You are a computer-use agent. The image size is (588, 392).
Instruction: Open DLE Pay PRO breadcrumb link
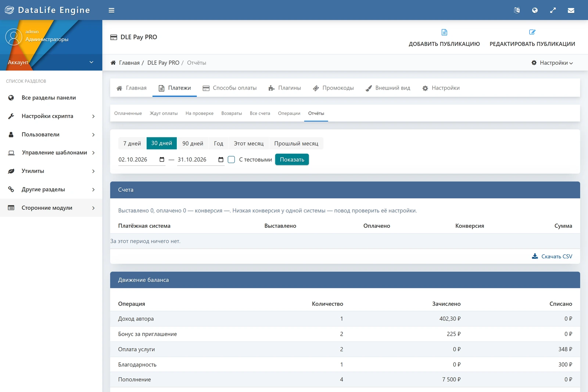coord(163,63)
